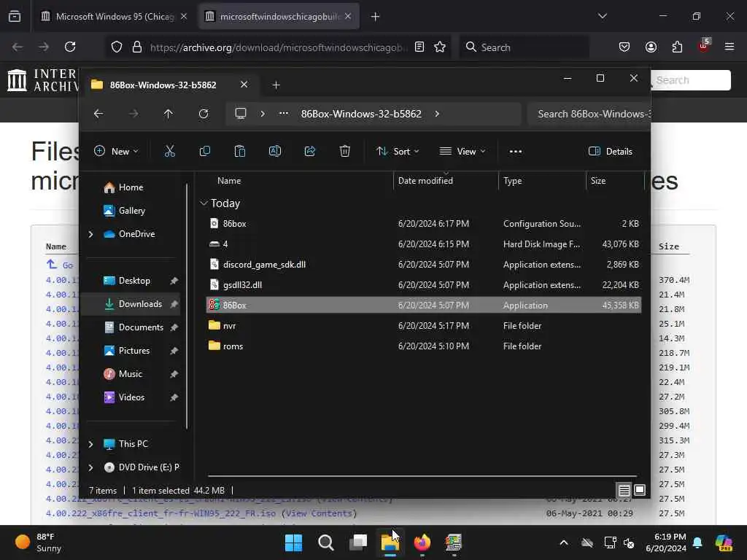
Task: Add a new File Explorer tab
Action: (x=276, y=85)
